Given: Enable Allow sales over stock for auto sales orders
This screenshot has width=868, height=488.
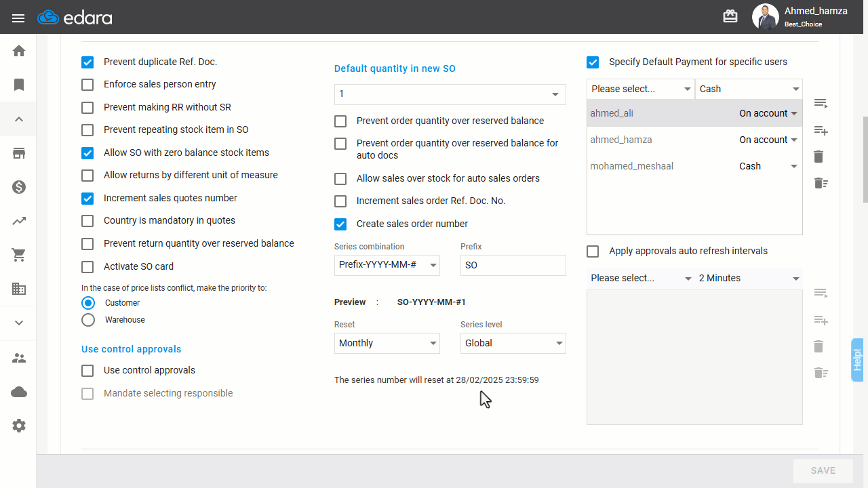Looking at the screenshot, I should pos(340,179).
